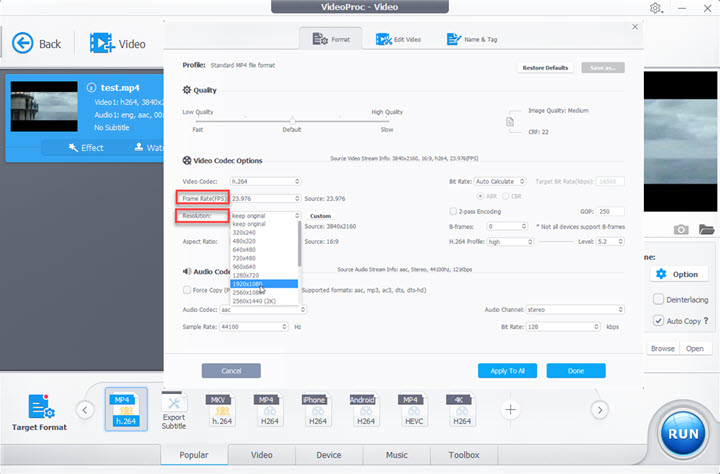Go back using the Back arrow icon
Screen dimensions: 720x474
pyautogui.click(x=22, y=44)
